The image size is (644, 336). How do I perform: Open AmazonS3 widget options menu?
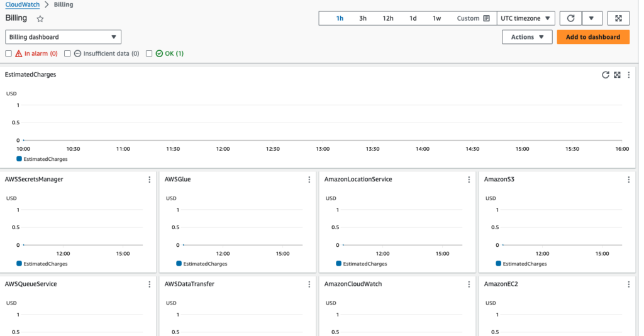(628, 180)
